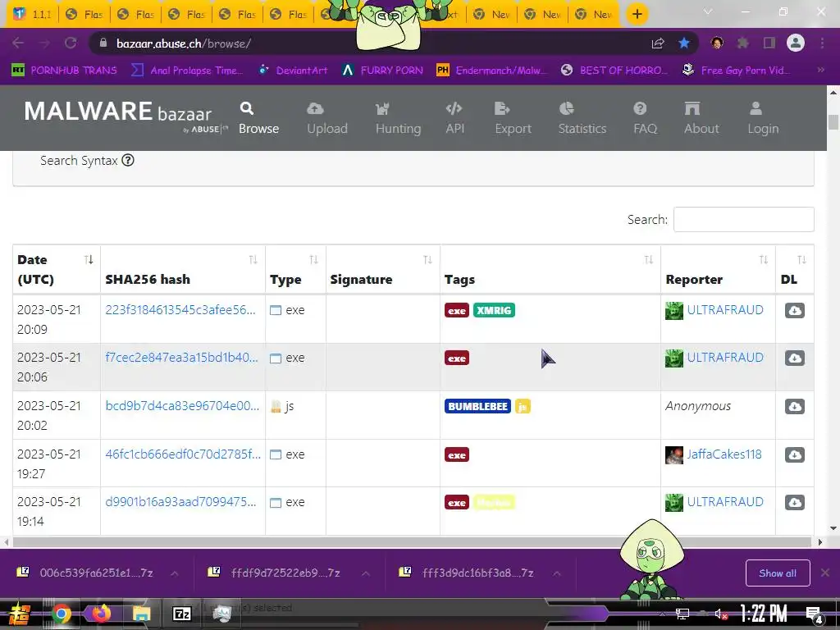Image resolution: width=840 pixels, height=630 pixels.
Task: Open hash 46fc1cb666edf0c70d2785f sample
Action: point(183,454)
